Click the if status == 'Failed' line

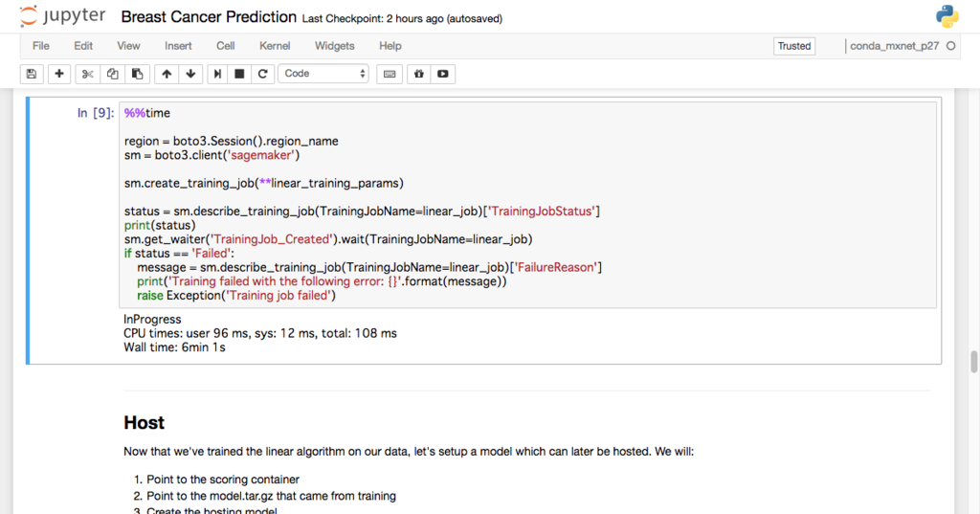point(179,254)
